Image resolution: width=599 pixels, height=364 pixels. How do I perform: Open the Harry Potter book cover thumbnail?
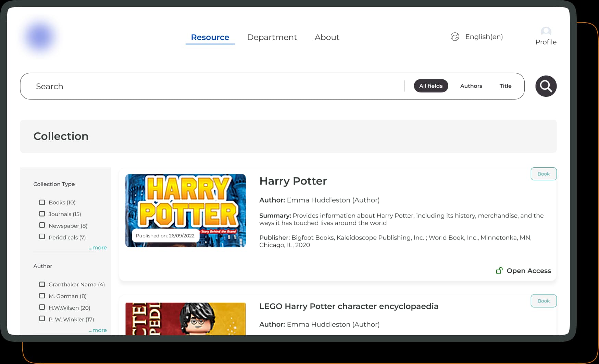186,211
